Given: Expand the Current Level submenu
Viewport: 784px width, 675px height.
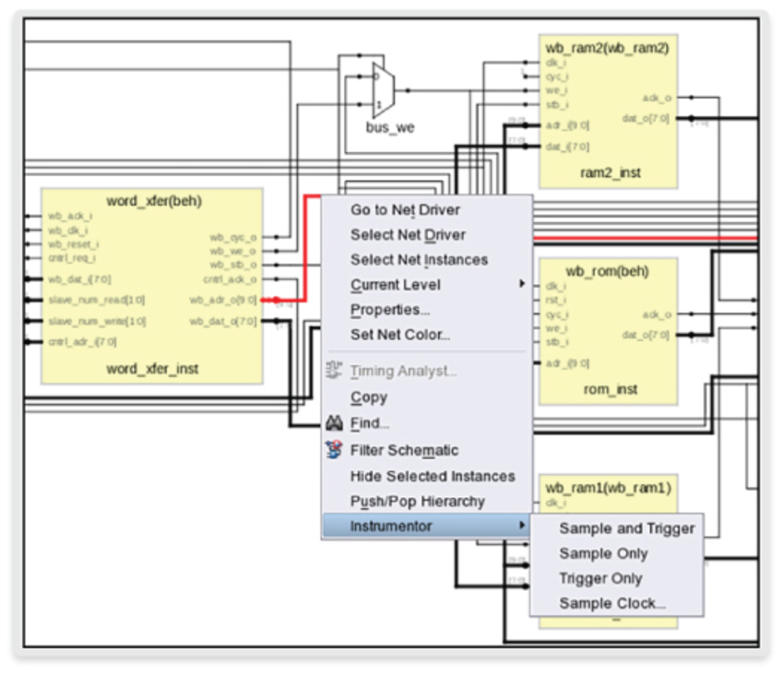Looking at the screenshot, I should click(397, 284).
